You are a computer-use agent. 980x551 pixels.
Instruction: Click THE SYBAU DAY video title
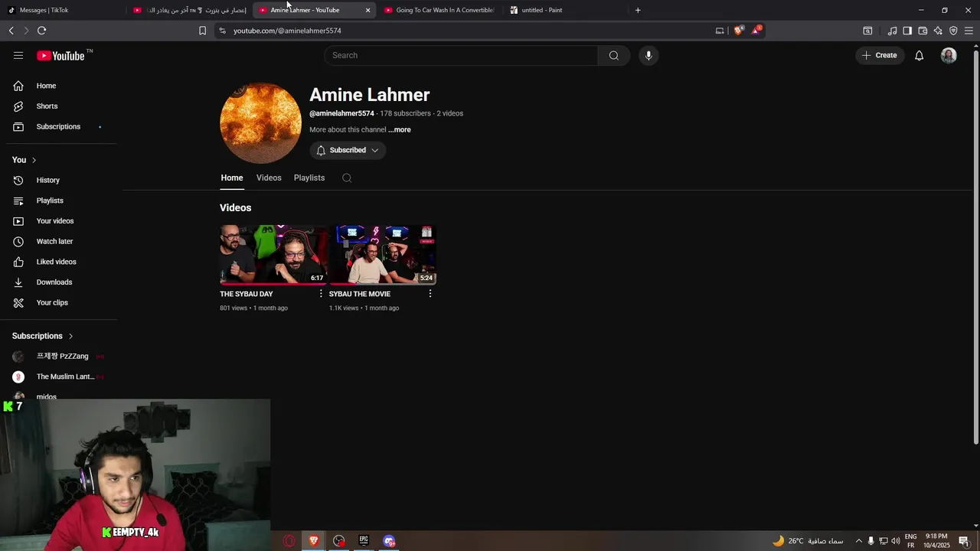pyautogui.click(x=247, y=294)
